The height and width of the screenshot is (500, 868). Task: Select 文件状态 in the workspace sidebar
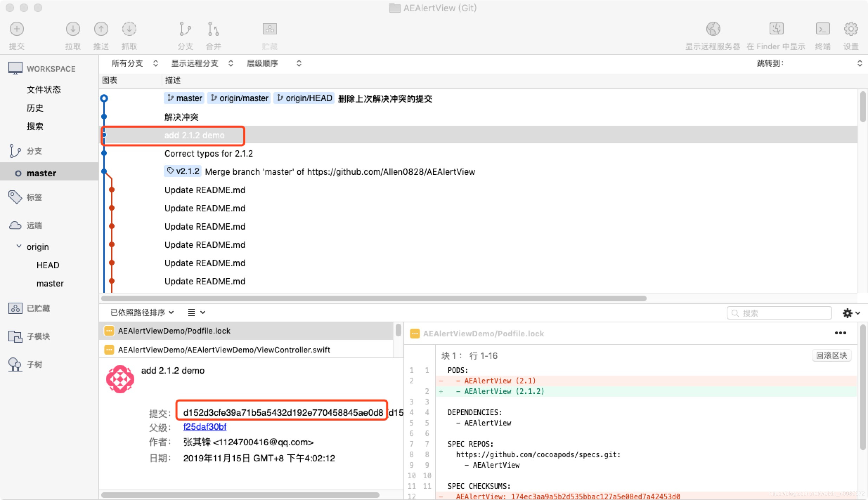pyautogui.click(x=44, y=90)
